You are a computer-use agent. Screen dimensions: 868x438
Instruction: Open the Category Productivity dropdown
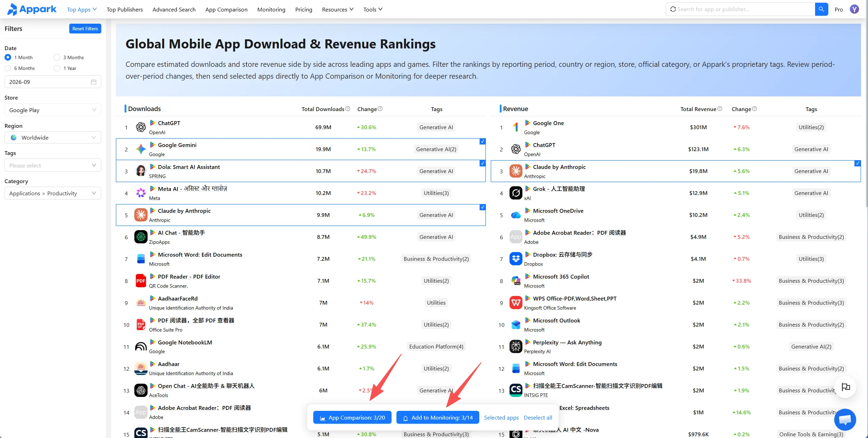click(x=53, y=193)
